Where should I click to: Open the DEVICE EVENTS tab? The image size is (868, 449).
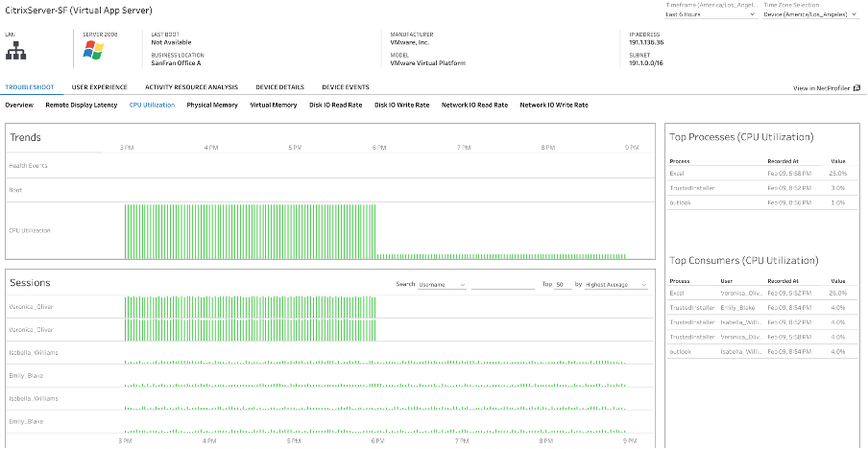[346, 87]
